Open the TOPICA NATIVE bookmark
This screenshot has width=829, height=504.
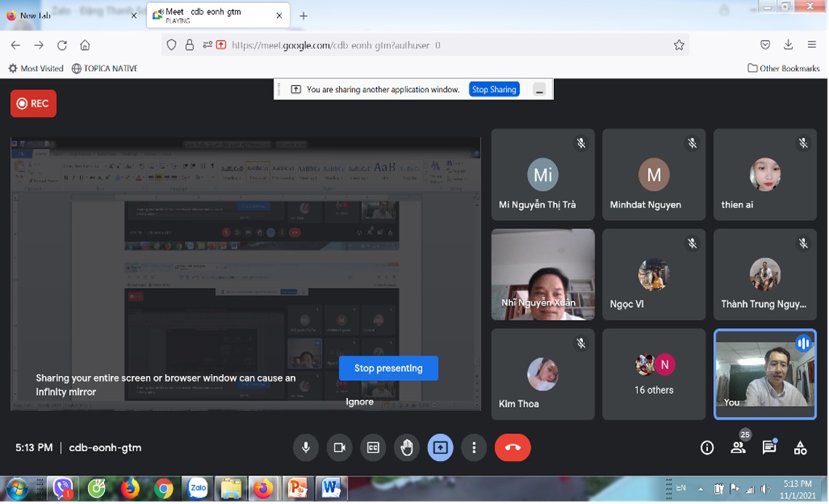(x=105, y=68)
